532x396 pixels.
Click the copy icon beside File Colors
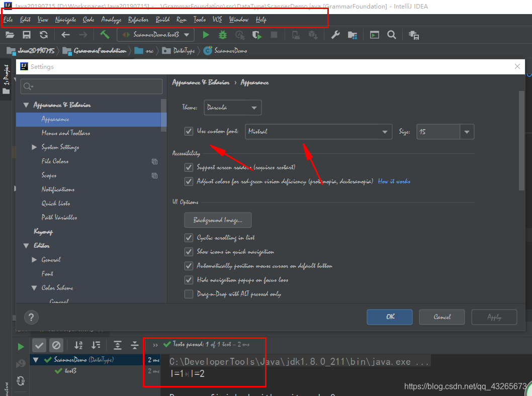point(155,162)
